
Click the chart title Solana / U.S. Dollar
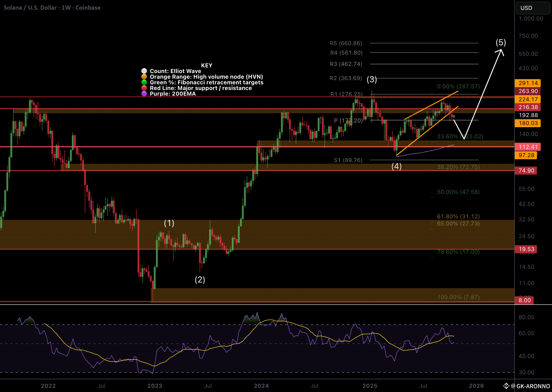point(30,8)
